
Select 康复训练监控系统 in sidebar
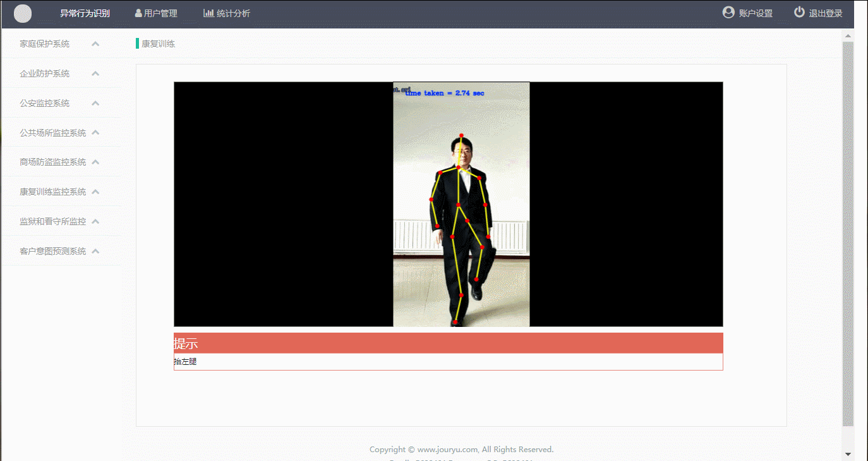point(53,192)
